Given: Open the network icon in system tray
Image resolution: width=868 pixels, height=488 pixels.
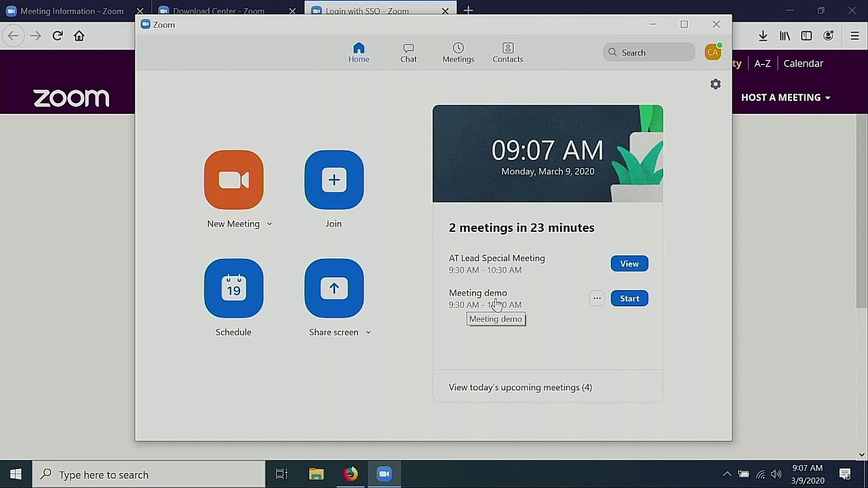Looking at the screenshot, I should 760,474.
